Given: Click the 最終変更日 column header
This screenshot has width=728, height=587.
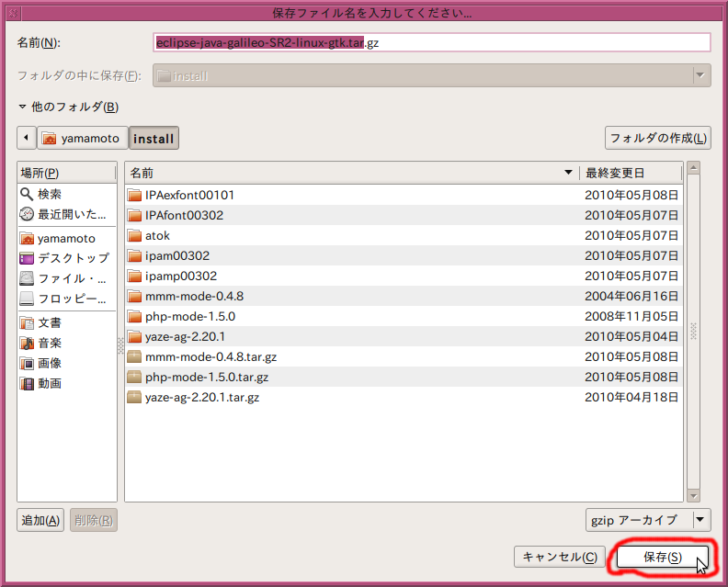Looking at the screenshot, I should (631, 173).
